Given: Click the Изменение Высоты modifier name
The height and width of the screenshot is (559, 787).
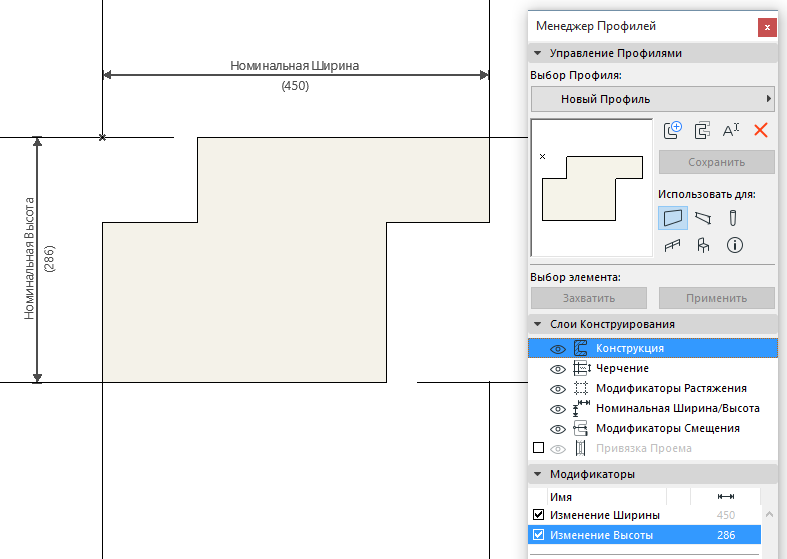Looking at the screenshot, I should 601,535.
